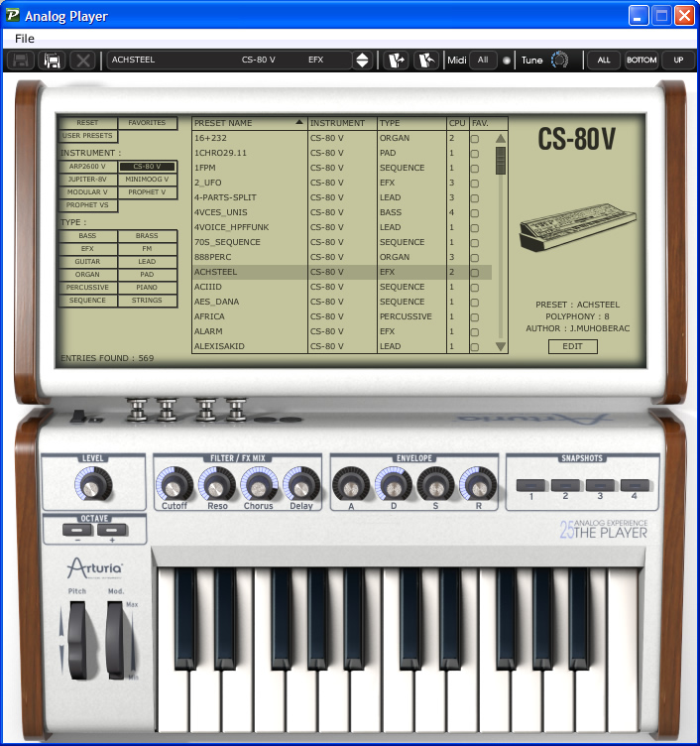Toggle the PROPHET V instrument filter
The image size is (700, 746).
pyautogui.click(x=147, y=192)
